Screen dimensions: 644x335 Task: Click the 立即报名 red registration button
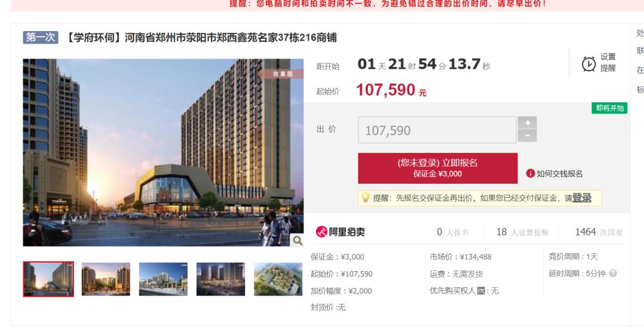click(438, 168)
